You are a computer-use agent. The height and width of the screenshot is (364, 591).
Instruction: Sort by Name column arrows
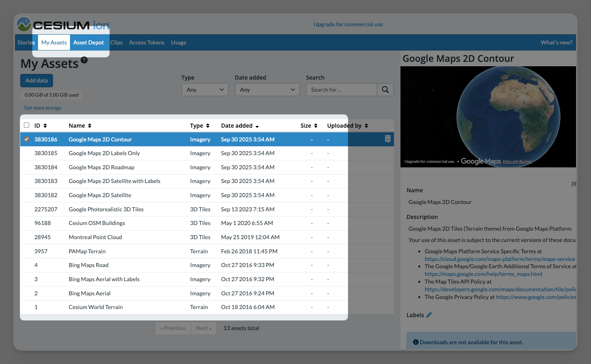(x=90, y=126)
